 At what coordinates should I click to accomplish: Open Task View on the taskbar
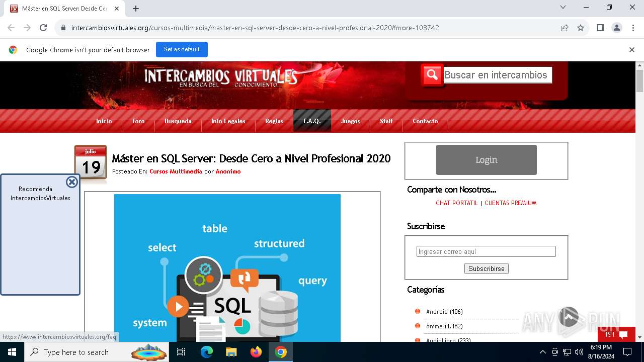[181, 352]
